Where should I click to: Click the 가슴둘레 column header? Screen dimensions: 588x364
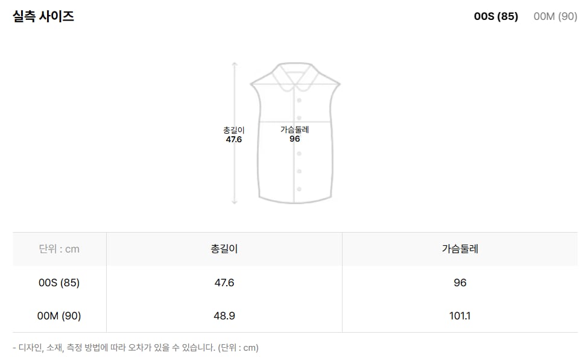pyautogui.click(x=460, y=249)
